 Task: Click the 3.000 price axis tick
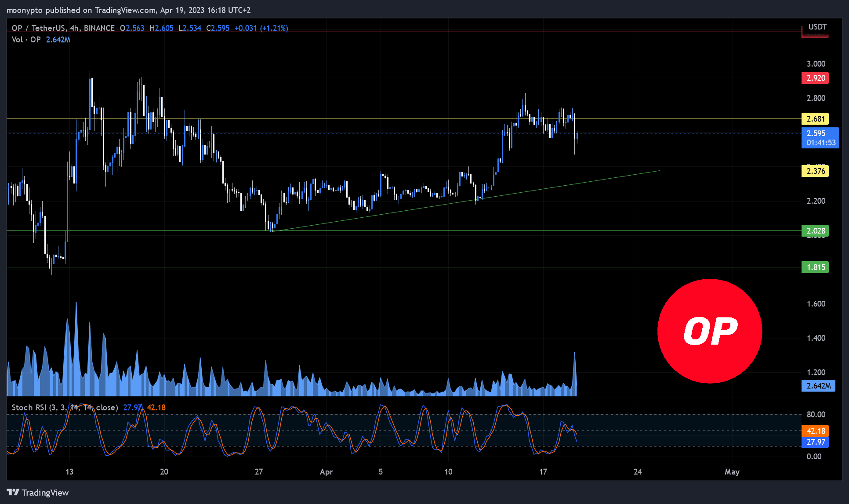pyautogui.click(x=816, y=64)
